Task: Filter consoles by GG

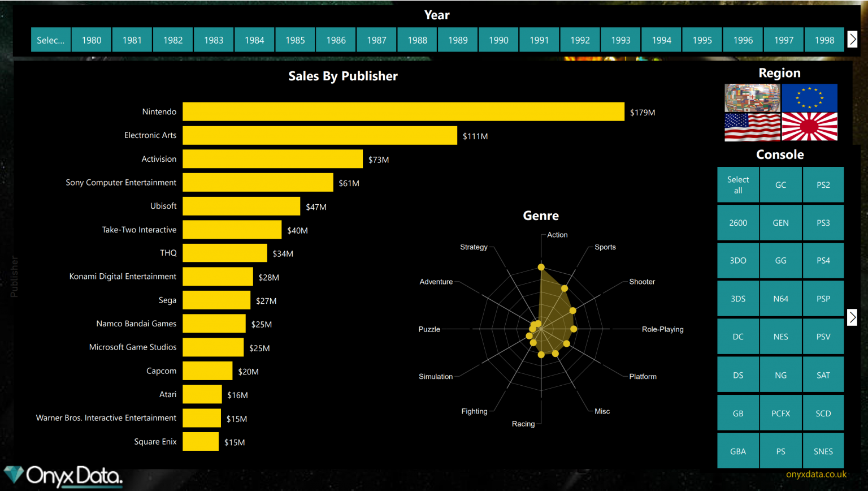Action: tap(780, 260)
